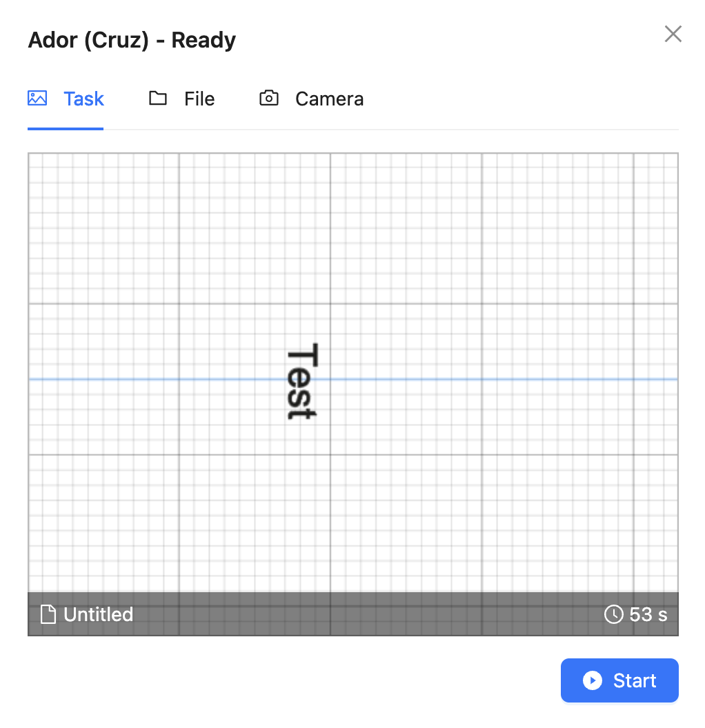Viewport: 705px width, 728px height.
Task: Click the gray info bar below the grid
Action: (353, 614)
